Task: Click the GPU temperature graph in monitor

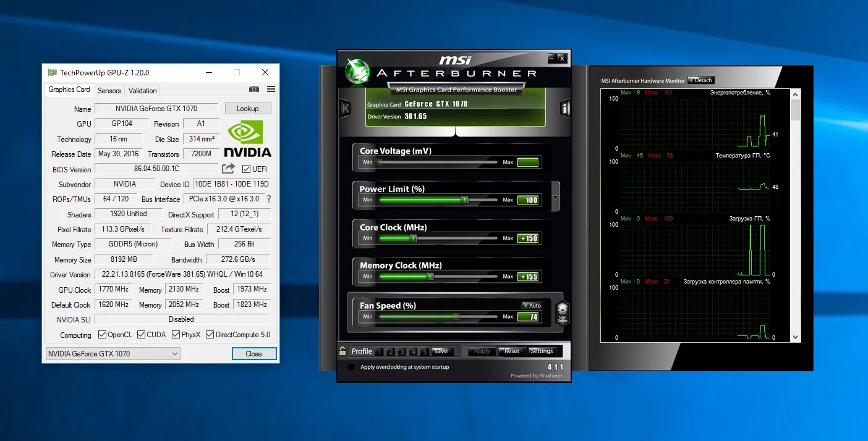Action: click(x=696, y=187)
